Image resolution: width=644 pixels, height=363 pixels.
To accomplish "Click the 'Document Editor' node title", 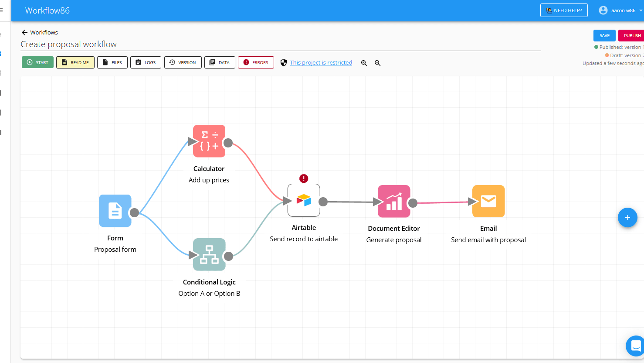I will pyautogui.click(x=394, y=228).
